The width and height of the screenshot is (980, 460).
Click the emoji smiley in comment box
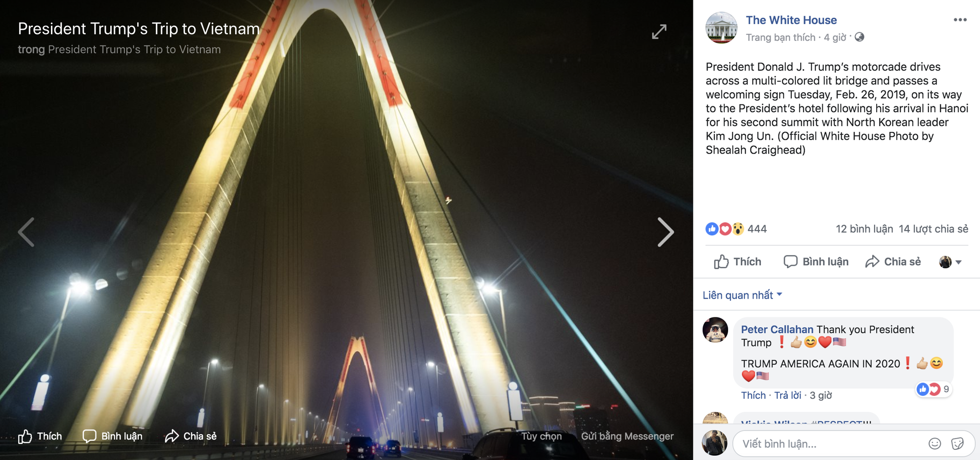click(934, 444)
